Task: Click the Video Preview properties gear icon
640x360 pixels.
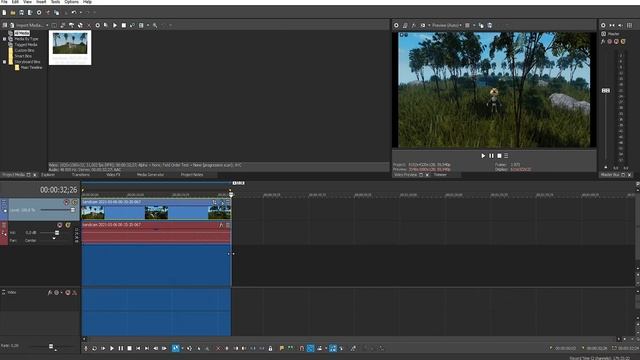Action: tap(396, 25)
